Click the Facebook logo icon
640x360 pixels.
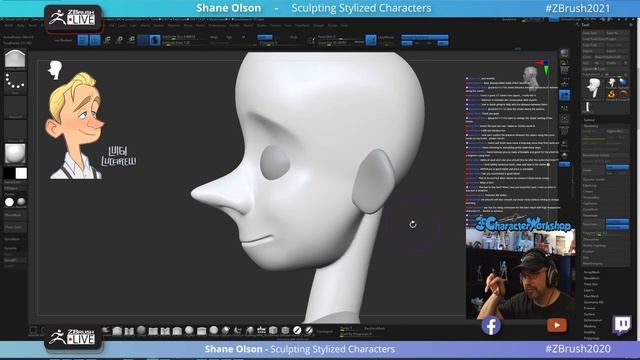(491, 326)
